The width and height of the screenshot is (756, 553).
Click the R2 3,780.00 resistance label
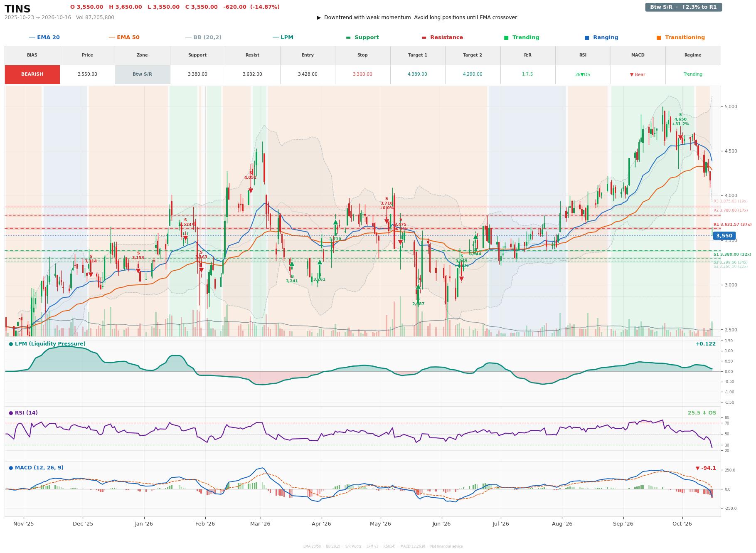click(x=731, y=210)
